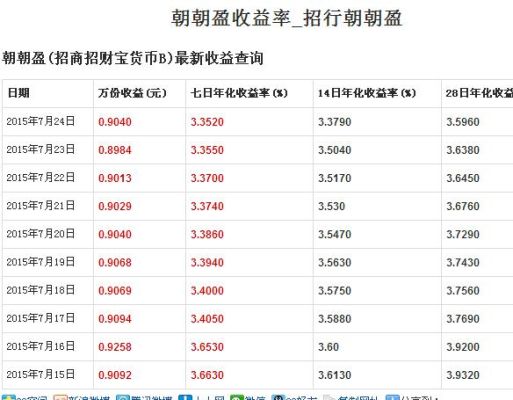Click the 28-day rate 3.9200
513x400 pixels.
463,347
